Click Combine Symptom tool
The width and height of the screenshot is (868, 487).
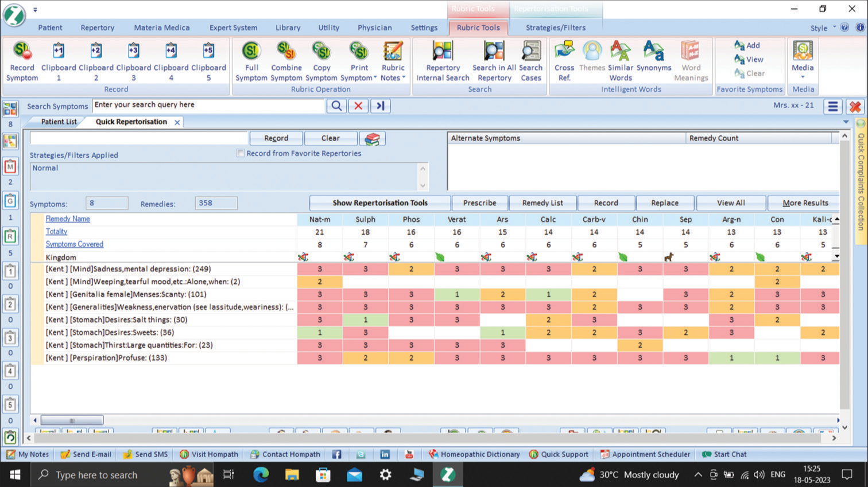click(x=286, y=61)
